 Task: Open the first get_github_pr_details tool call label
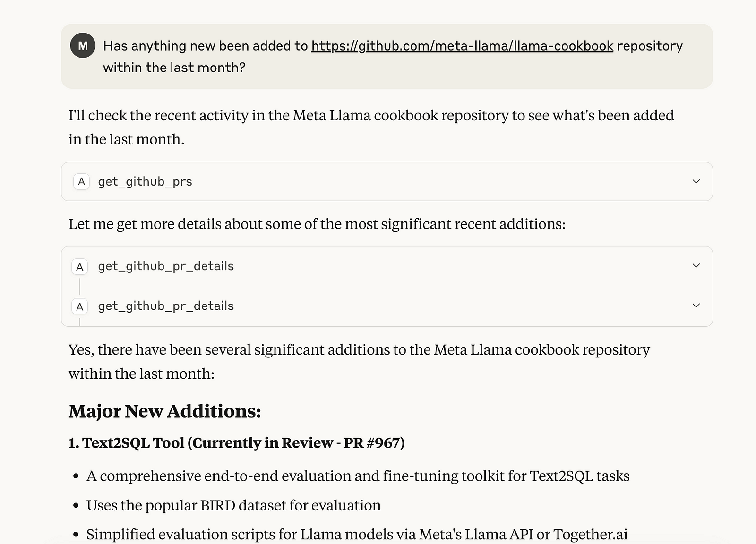pos(165,266)
